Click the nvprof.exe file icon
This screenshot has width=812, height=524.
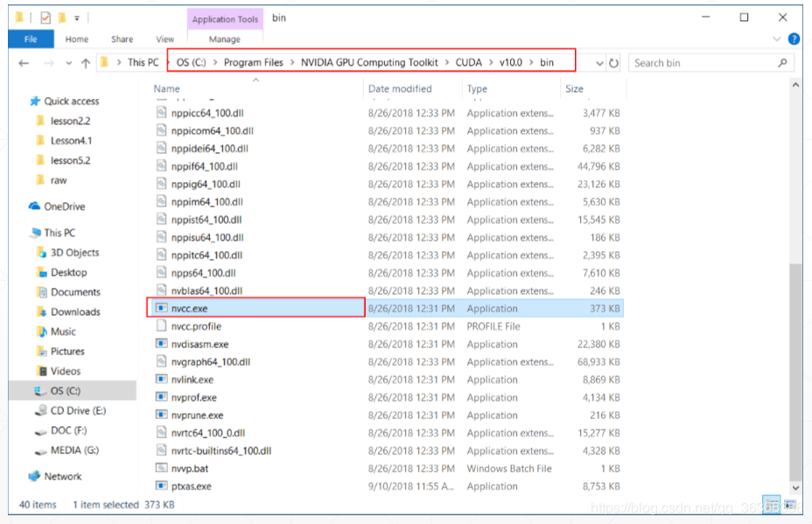(x=162, y=397)
